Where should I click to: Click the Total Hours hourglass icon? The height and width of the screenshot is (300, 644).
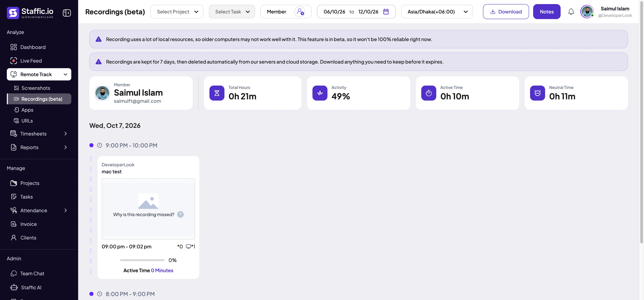(217, 93)
